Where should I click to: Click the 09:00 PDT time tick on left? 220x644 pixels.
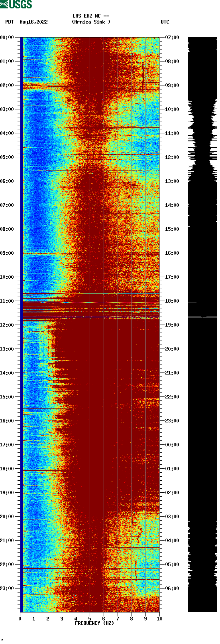[x=7, y=253]
